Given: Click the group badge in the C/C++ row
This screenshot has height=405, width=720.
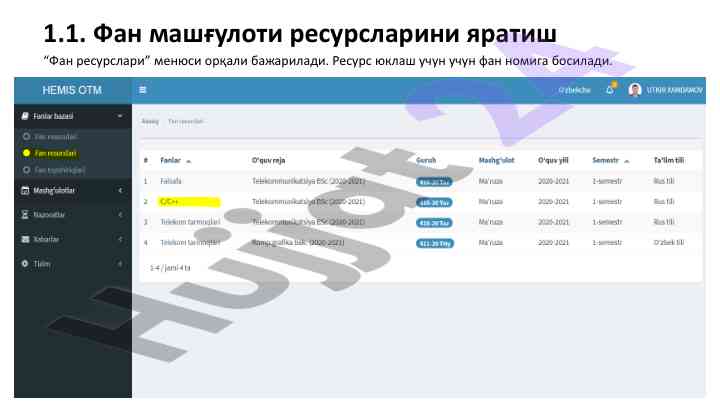Looking at the screenshot, I should pyautogui.click(x=434, y=202).
